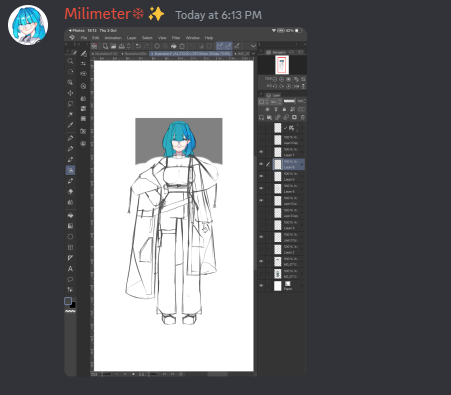Image resolution: width=451 pixels, height=395 pixels.
Task: Click the Save icon in command bar
Action: 122,46
